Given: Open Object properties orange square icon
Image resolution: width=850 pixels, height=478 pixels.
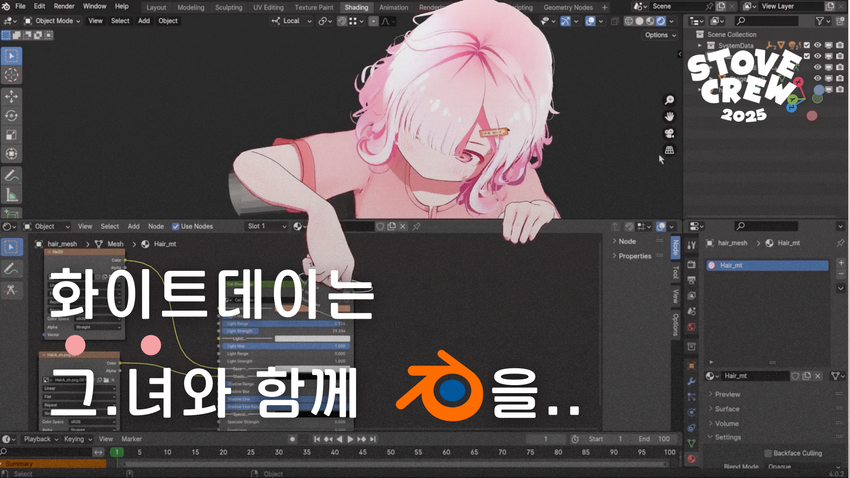Looking at the screenshot, I should pos(691,366).
